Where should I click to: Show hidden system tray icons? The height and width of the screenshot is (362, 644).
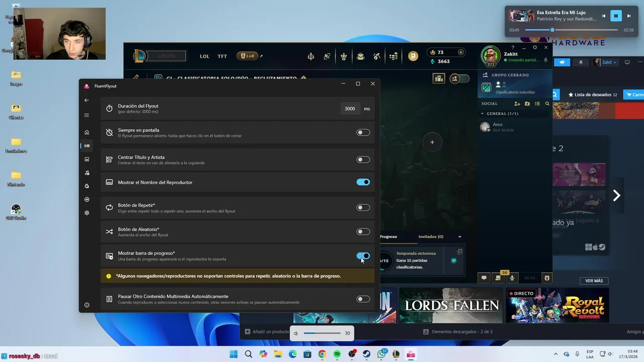(x=555, y=354)
